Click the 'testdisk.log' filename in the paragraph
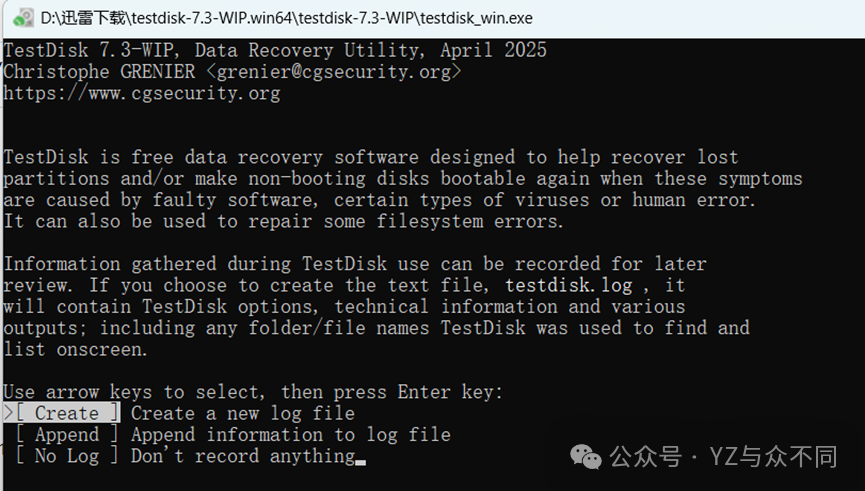 pyautogui.click(x=569, y=285)
